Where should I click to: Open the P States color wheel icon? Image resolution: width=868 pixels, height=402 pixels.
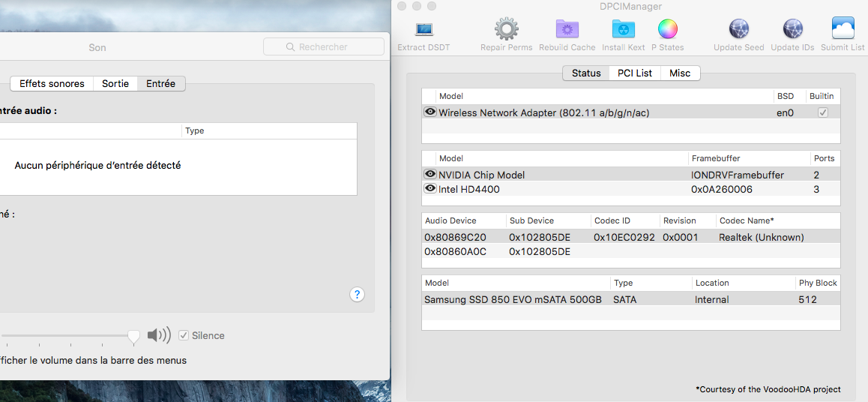click(x=667, y=30)
